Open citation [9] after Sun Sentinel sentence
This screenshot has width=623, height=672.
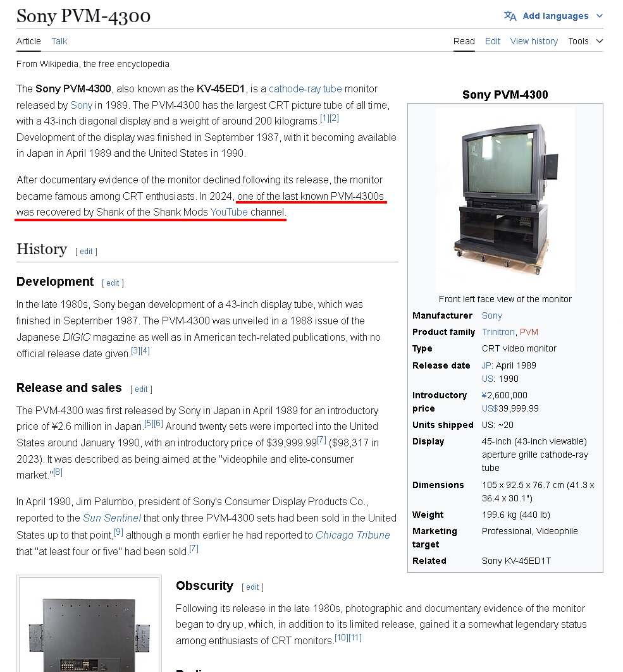click(119, 532)
